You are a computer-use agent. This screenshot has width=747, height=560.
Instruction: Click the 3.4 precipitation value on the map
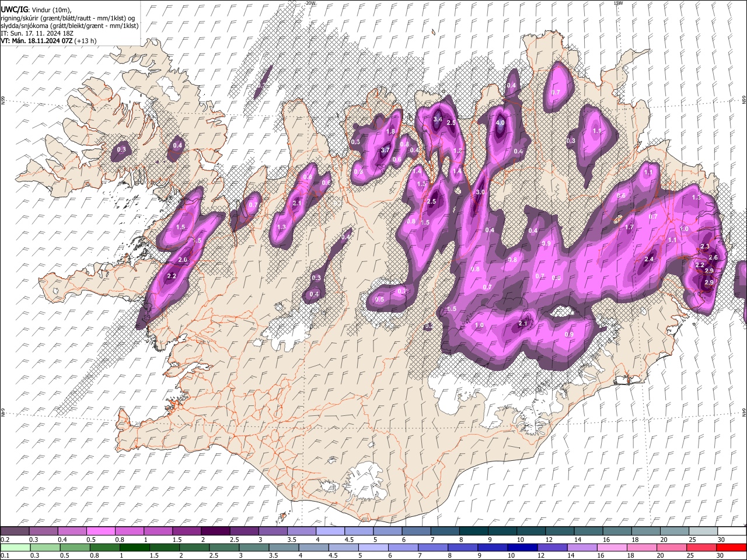click(x=438, y=120)
